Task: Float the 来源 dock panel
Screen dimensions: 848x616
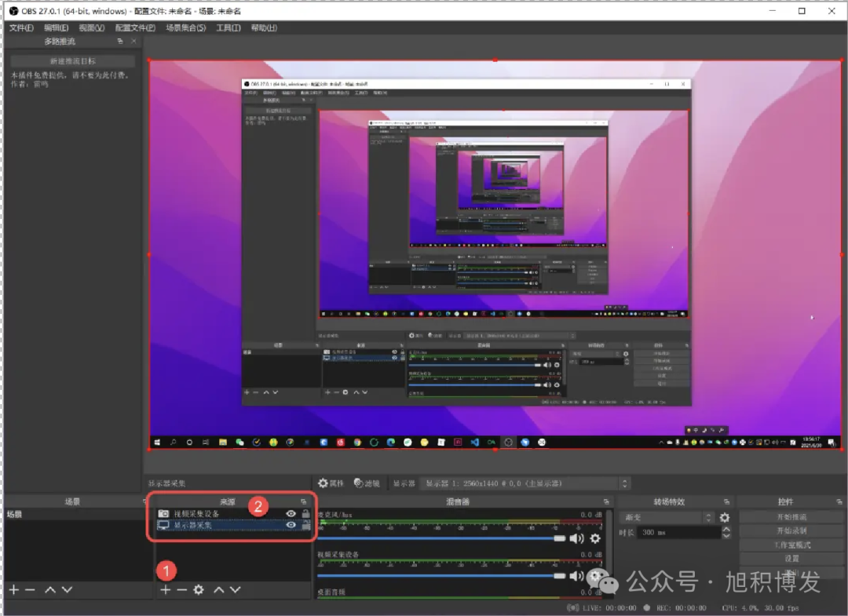Action: [x=303, y=502]
